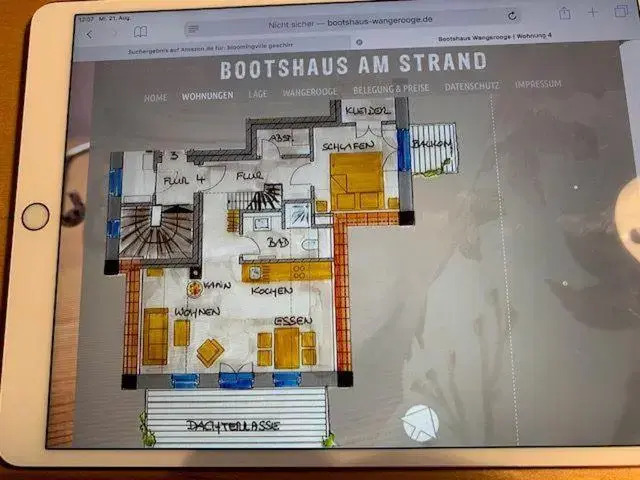This screenshot has height=480, width=640.
Task: Open the HOME navigation link
Action: [155, 98]
